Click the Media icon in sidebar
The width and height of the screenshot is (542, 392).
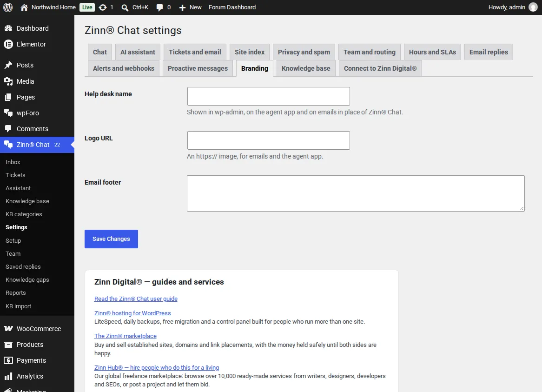coord(8,81)
